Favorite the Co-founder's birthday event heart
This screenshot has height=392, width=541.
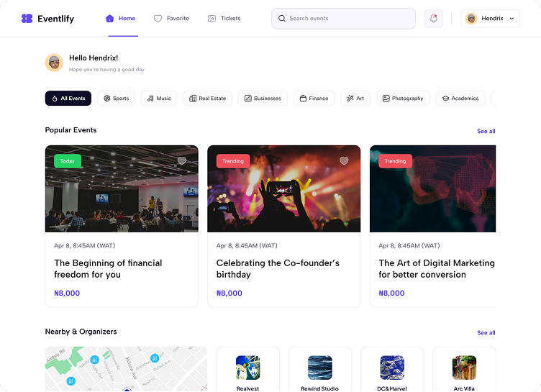344,160
